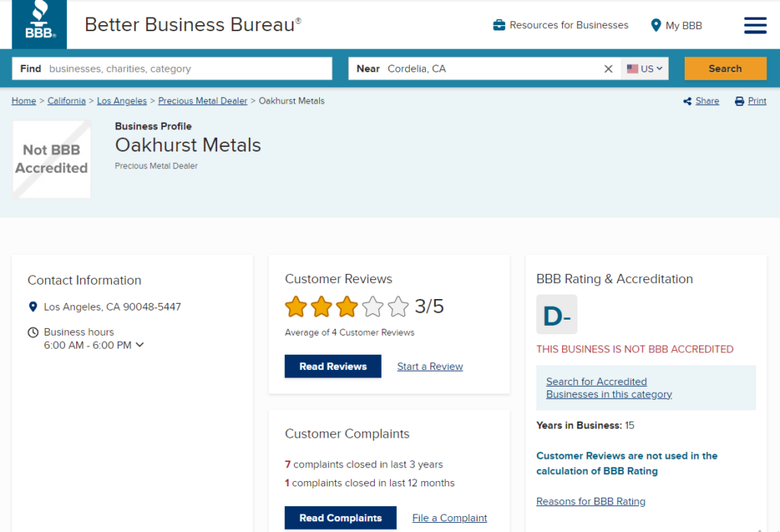Click the Business Profile label
Screen dimensions: 780x532
click(x=153, y=126)
